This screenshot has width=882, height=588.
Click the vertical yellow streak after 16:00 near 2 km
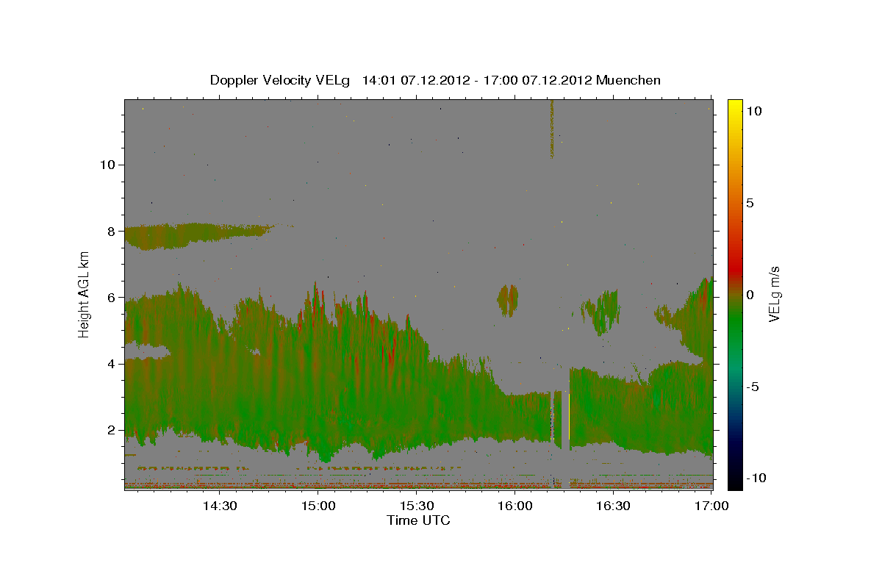pos(569,415)
